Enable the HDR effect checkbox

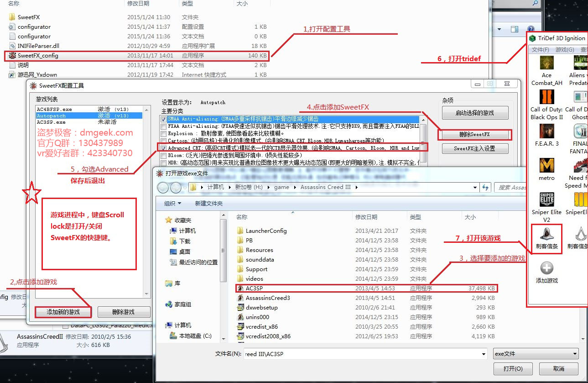tap(164, 163)
